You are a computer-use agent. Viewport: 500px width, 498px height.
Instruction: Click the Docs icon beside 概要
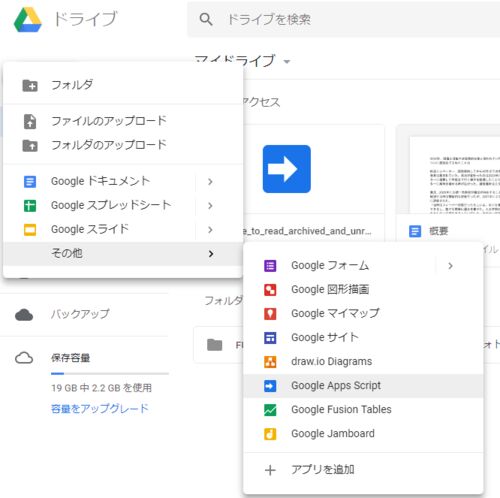pyautogui.click(x=415, y=231)
